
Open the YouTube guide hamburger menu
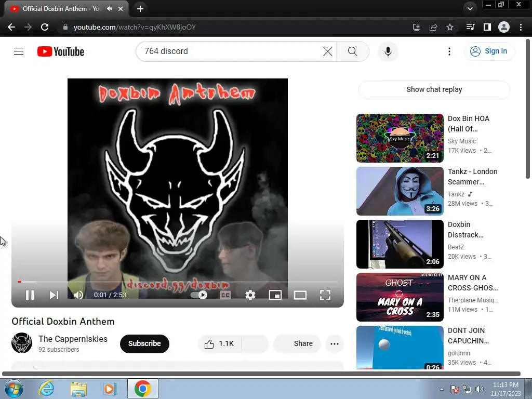[19, 51]
